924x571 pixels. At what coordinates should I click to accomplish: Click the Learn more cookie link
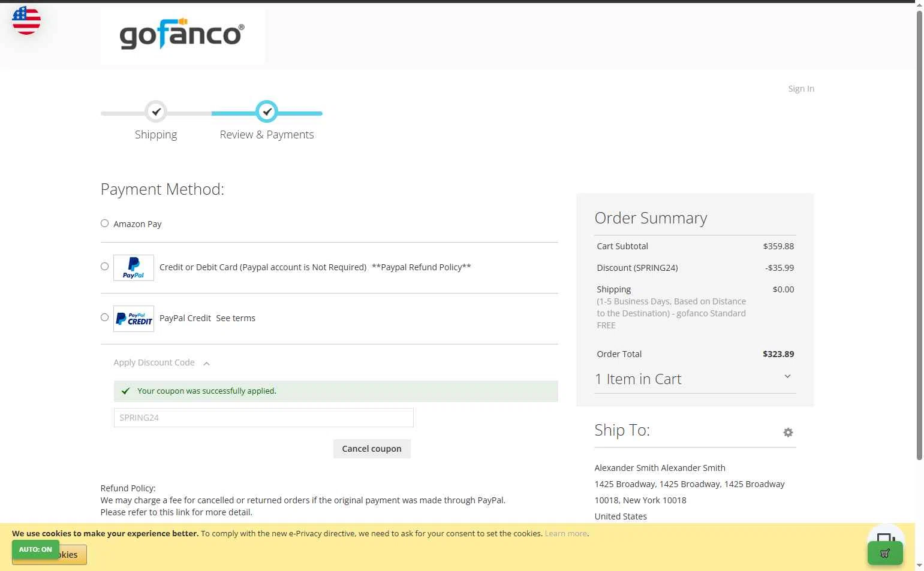pos(566,533)
